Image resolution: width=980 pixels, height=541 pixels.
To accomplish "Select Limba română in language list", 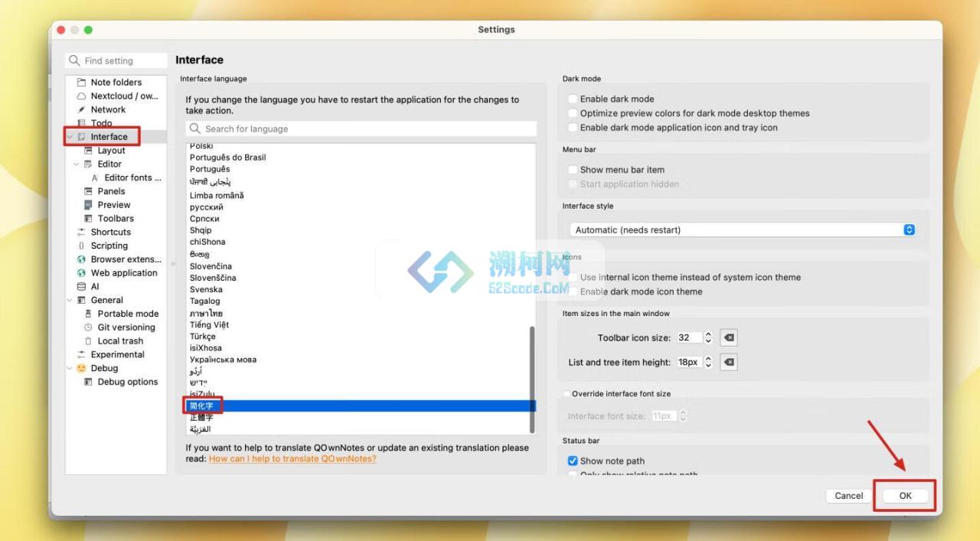I will coord(217,195).
